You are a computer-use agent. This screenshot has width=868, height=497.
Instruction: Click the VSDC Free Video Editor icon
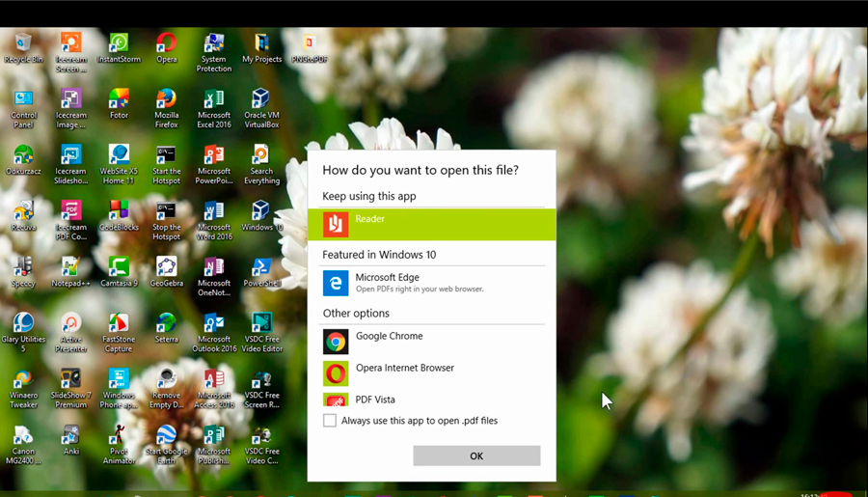261,333
